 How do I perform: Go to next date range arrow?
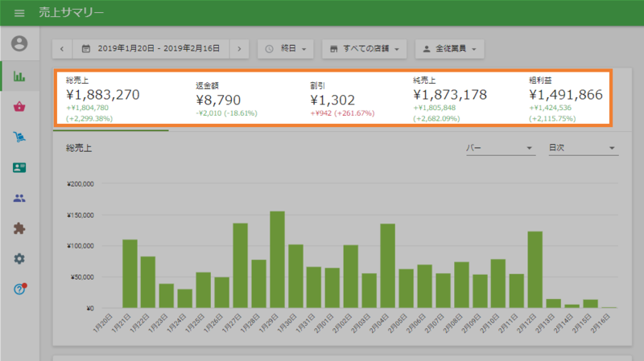[238, 49]
